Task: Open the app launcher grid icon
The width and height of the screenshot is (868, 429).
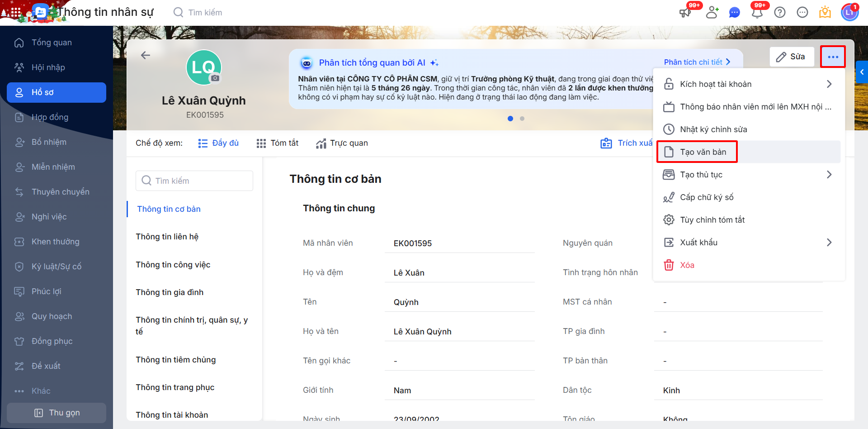Action: pyautogui.click(x=15, y=12)
